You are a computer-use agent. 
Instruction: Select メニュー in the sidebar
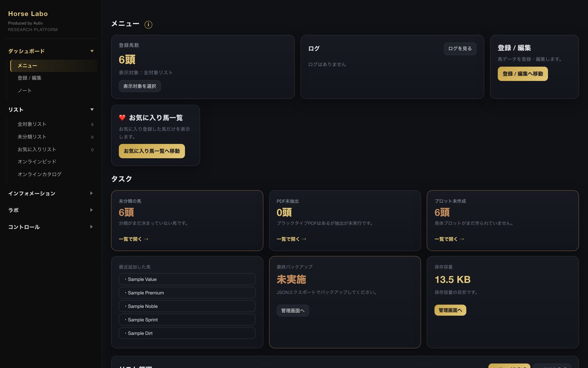pos(54,65)
